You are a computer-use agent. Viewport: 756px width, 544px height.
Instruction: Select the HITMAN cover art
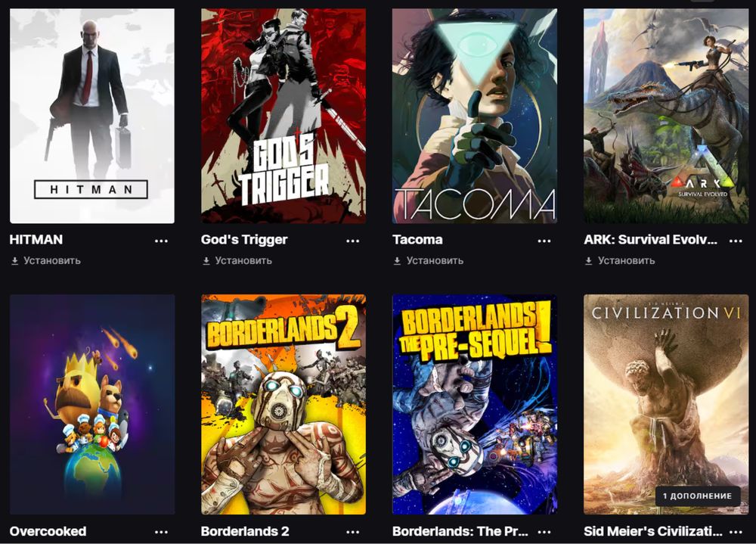click(92, 116)
